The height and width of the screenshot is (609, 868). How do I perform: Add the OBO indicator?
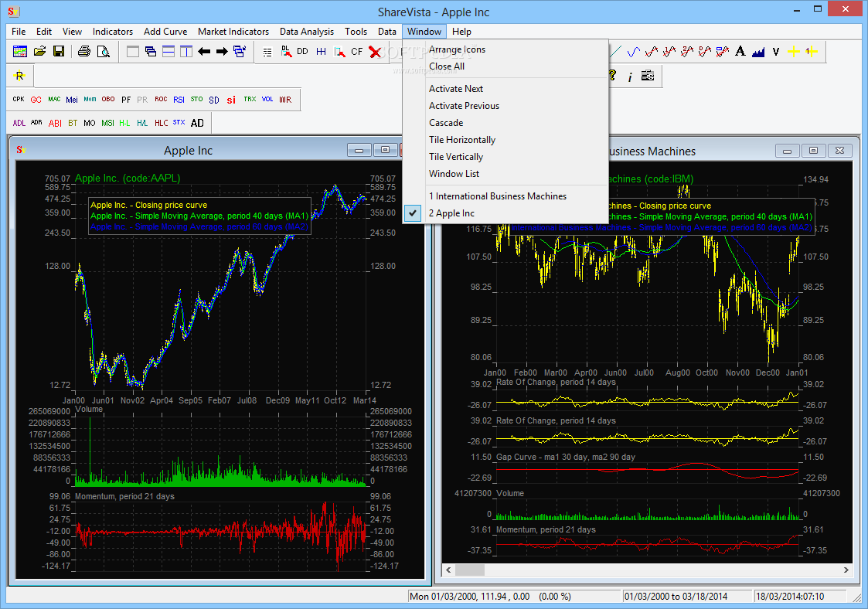pos(108,99)
